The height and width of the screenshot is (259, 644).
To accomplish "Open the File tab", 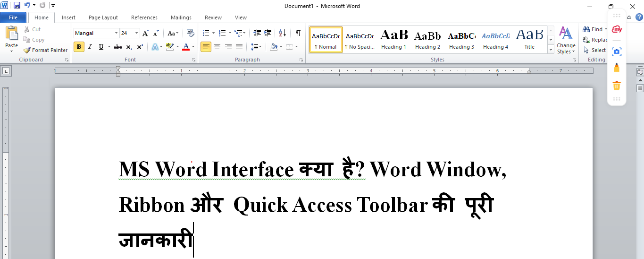I will pos(13,17).
